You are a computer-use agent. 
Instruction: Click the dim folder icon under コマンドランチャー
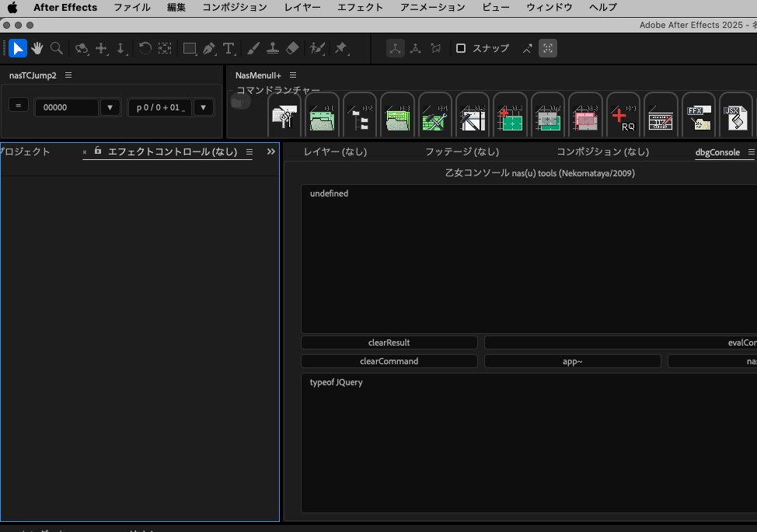(240, 102)
